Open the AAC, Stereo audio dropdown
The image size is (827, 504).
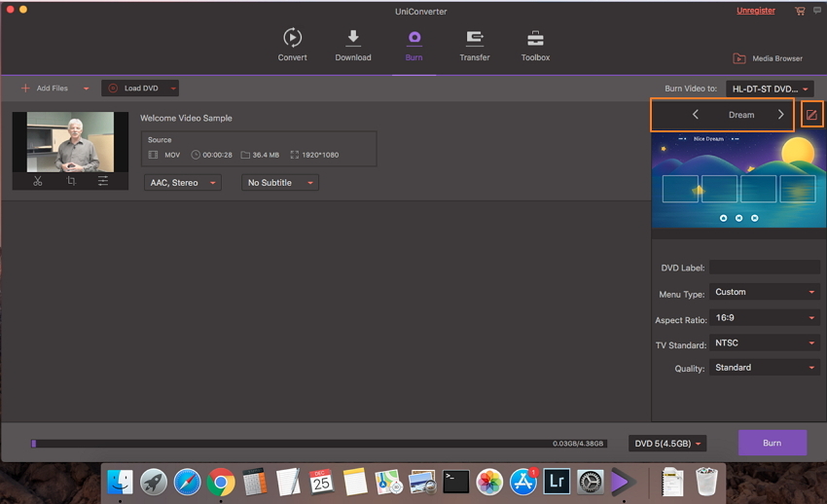coord(183,182)
